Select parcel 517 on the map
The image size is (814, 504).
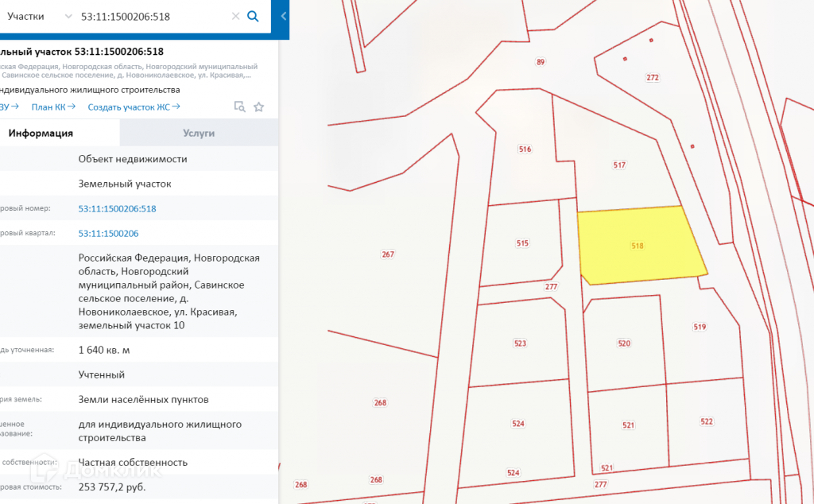619,165
